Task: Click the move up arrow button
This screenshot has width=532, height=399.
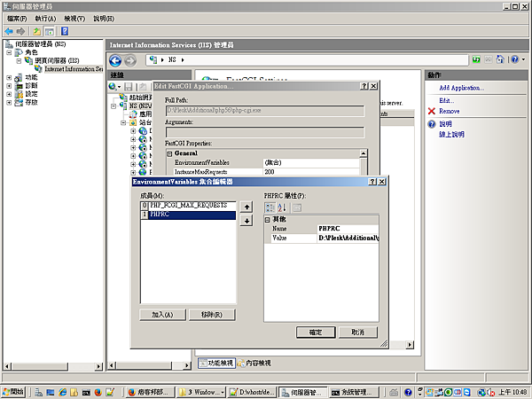Action: (x=247, y=207)
